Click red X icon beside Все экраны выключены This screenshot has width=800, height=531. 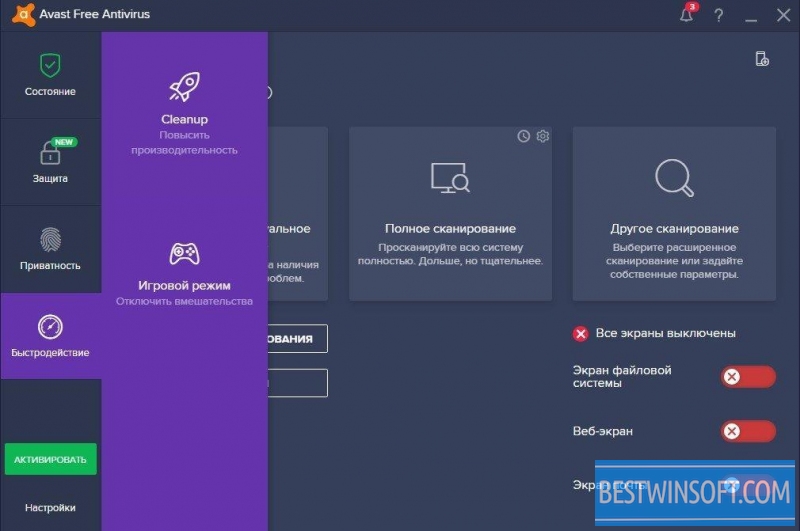[x=580, y=334]
